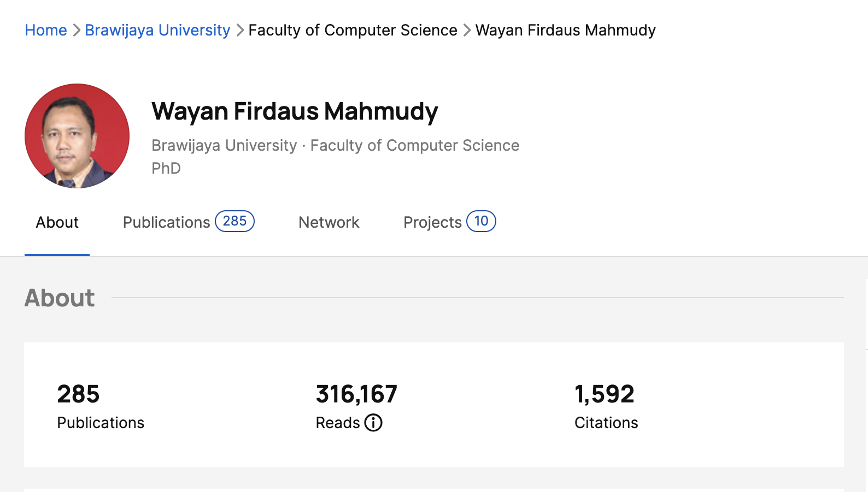868x492 pixels.
Task: Click Faculty of Computer Science under profile name
Action: click(415, 145)
